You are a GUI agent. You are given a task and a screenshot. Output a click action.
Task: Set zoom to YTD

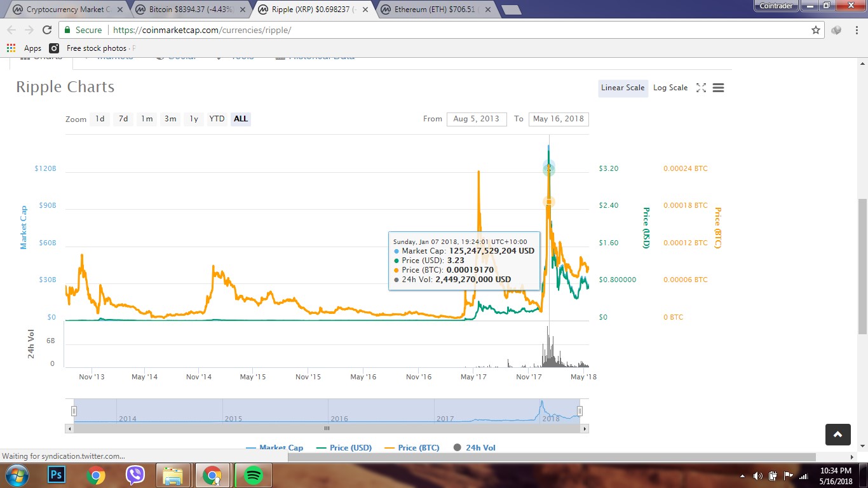[217, 119]
